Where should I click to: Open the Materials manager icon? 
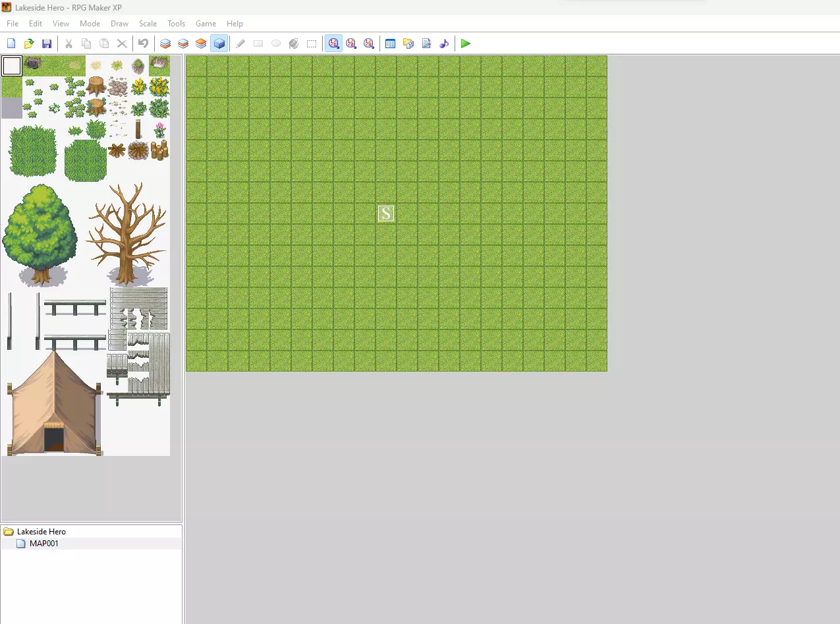(408, 43)
